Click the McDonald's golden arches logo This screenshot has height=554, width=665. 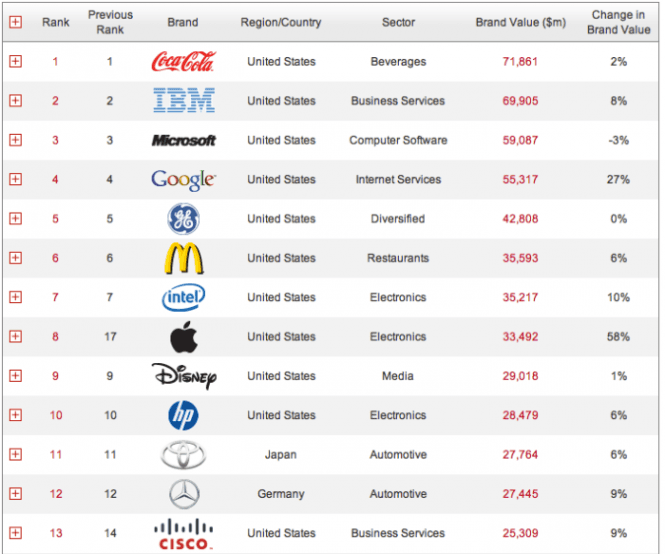point(183,258)
